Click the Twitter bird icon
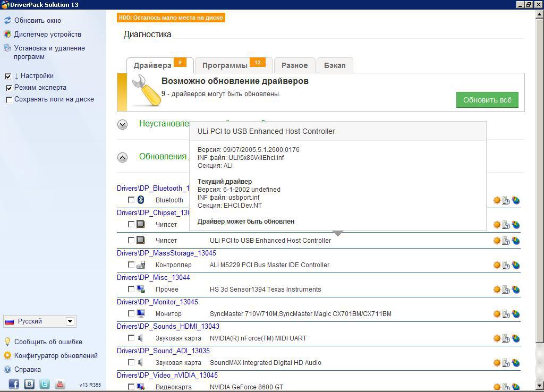Image resolution: width=544 pixels, height=392 pixels. coord(45,384)
